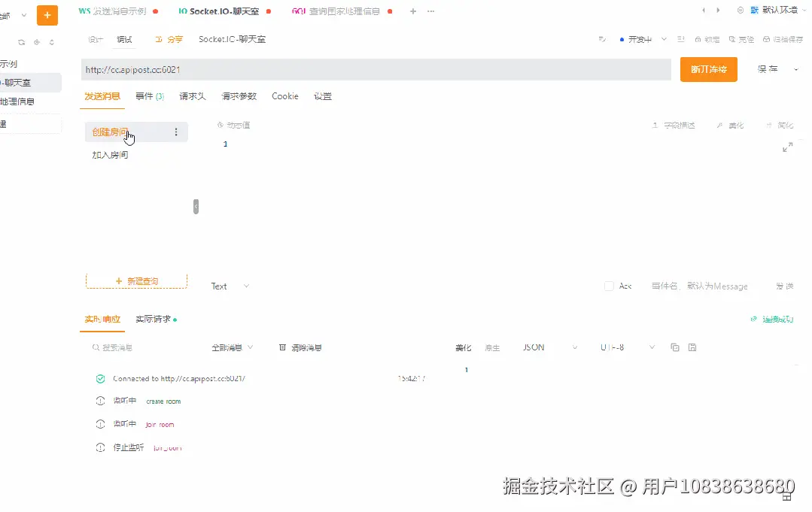The image size is (812, 512).
Task: Open the Cookie tab
Action: click(284, 96)
